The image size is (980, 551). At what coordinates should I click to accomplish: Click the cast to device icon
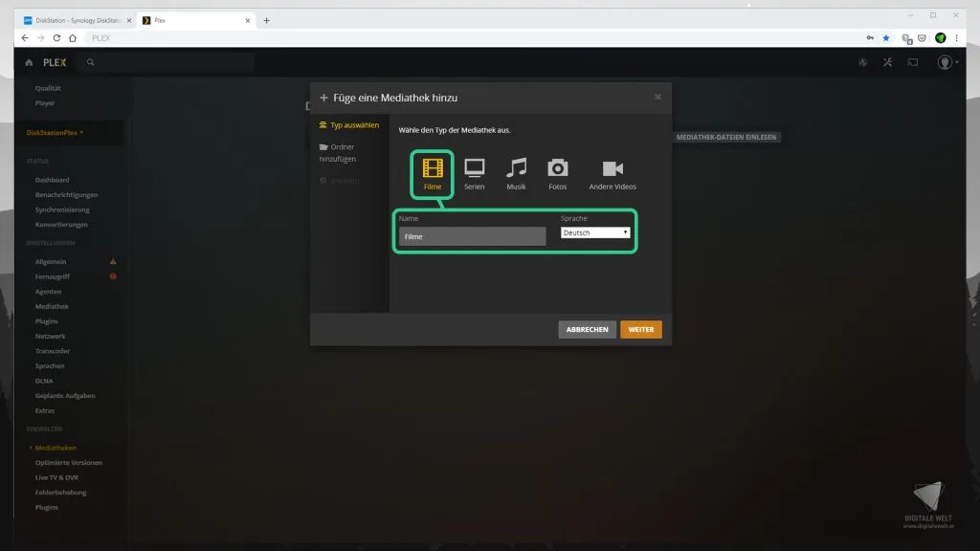click(912, 62)
